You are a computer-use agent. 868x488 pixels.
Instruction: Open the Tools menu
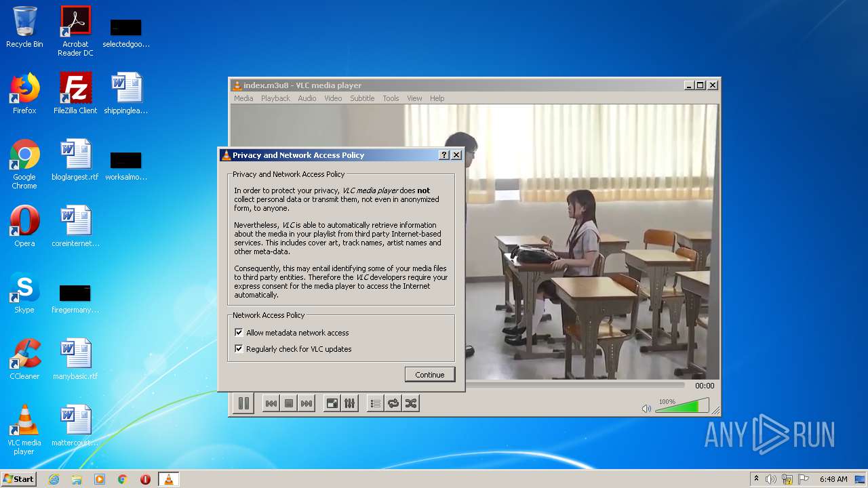(x=391, y=98)
